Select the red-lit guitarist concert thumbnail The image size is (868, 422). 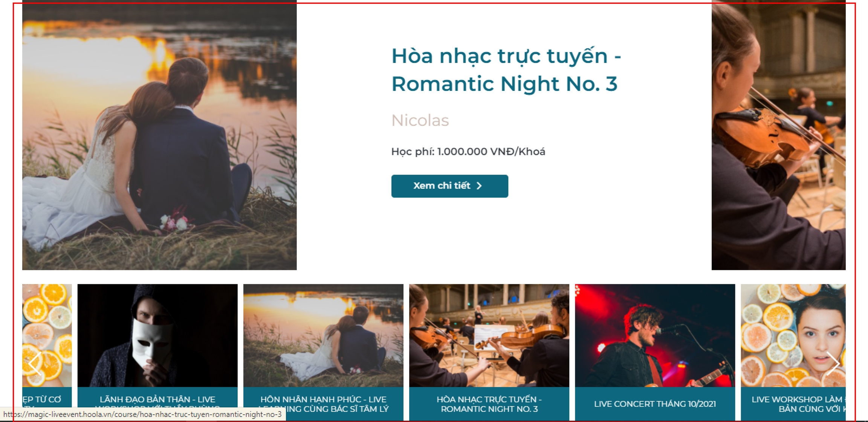[655, 335]
